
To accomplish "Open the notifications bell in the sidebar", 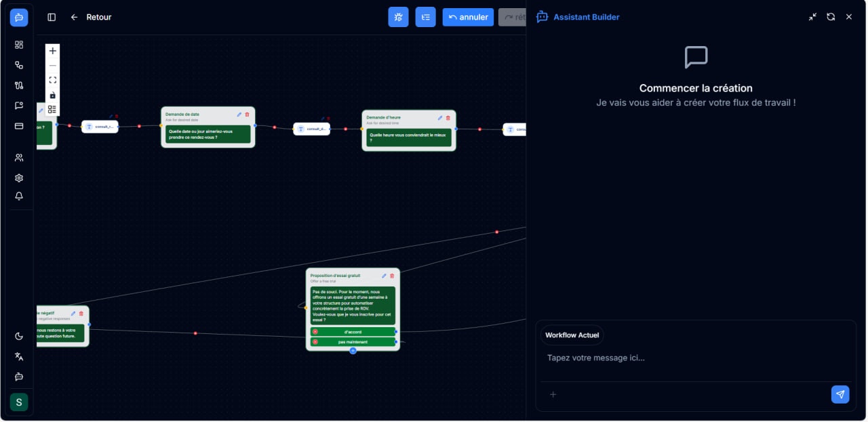I will pos(19,196).
